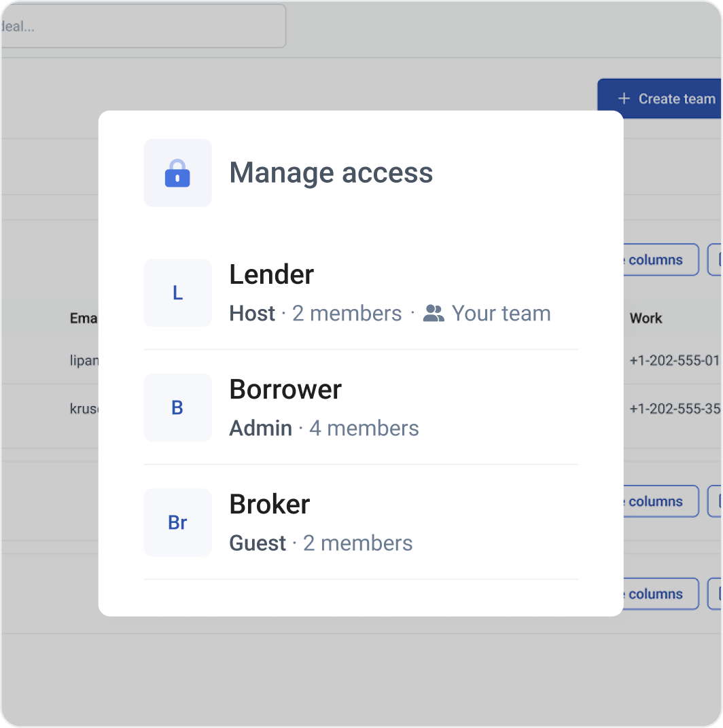Click the topmost columns button
Screen dimensions: 723x728
pyautogui.click(x=656, y=260)
